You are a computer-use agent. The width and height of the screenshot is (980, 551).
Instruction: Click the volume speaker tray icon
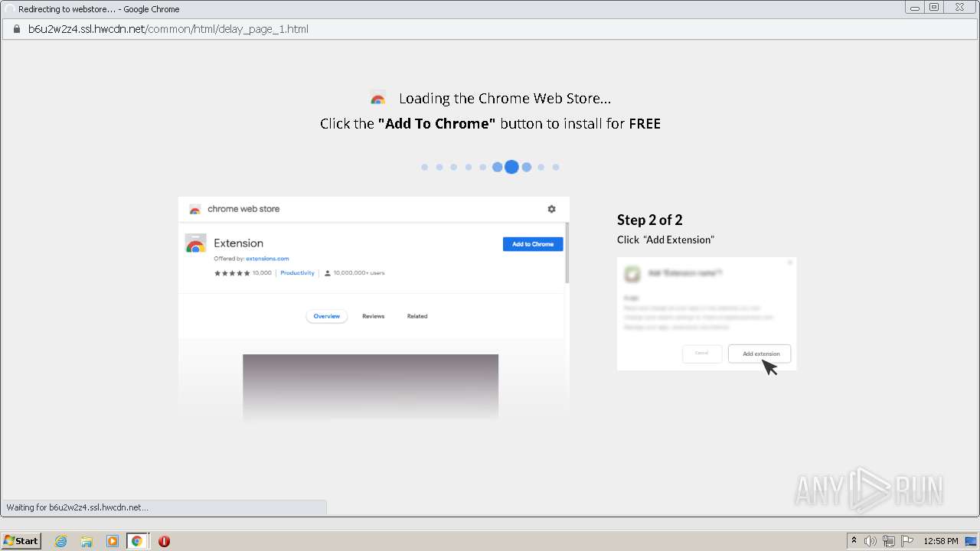pos(871,541)
